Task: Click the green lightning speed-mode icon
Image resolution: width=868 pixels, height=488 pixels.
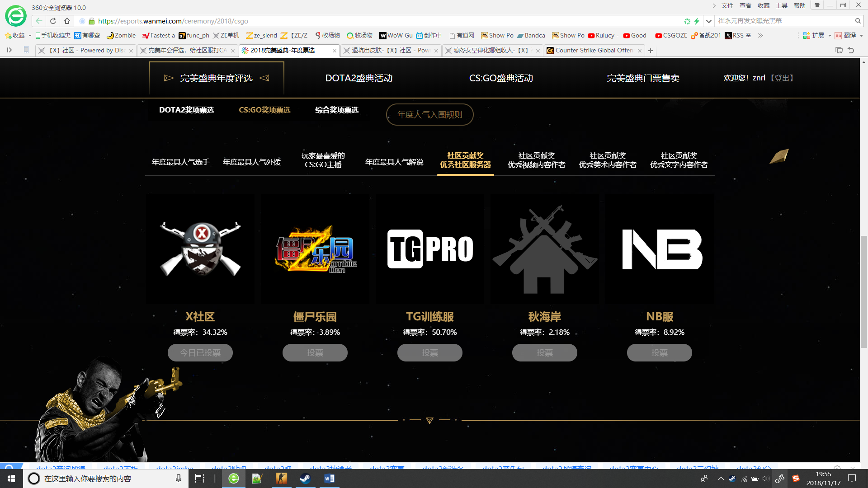Action: click(697, 21)
